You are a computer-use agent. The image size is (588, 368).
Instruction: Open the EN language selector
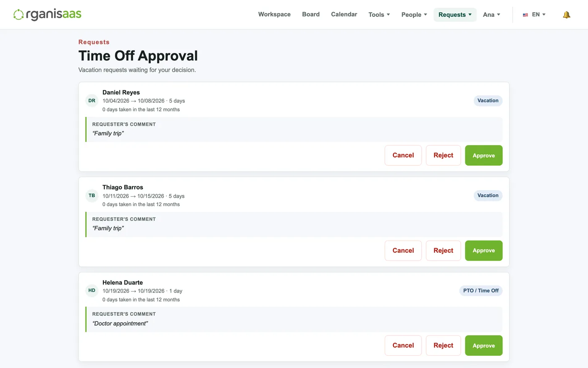click(534, 15)
